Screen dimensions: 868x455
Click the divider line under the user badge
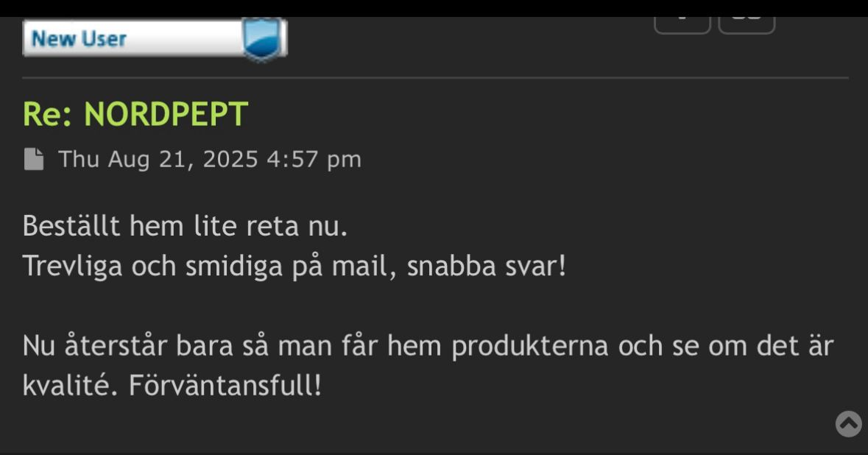(435, 78)
